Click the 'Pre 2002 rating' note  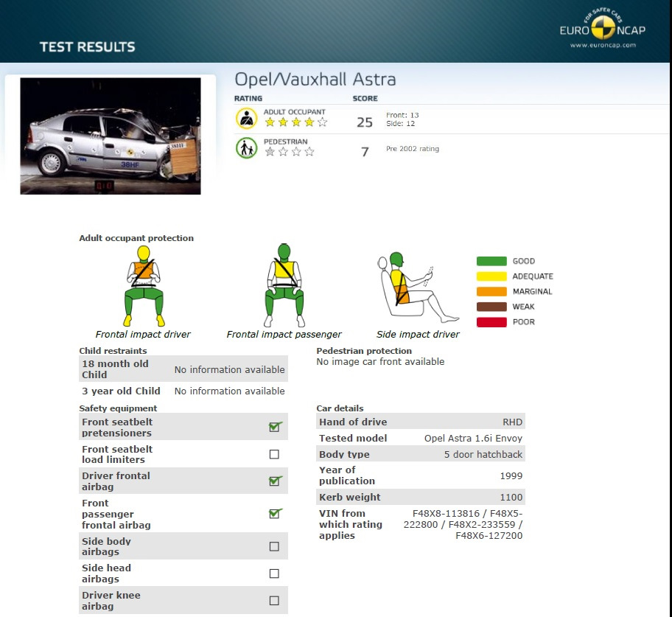(413, 149)
